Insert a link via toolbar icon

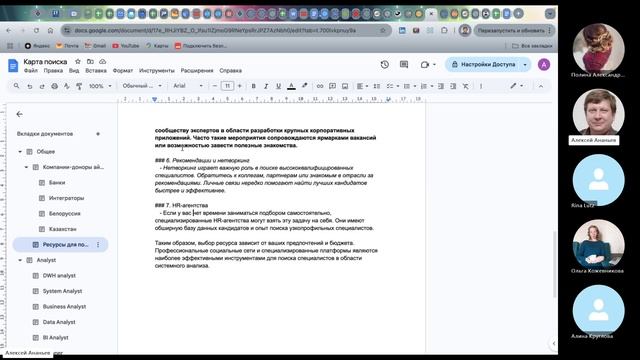coord(320,86)
